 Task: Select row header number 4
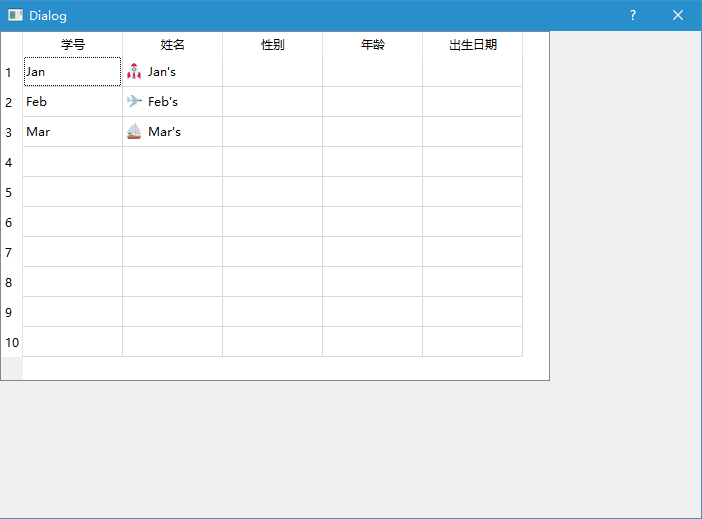coord(12,162)
